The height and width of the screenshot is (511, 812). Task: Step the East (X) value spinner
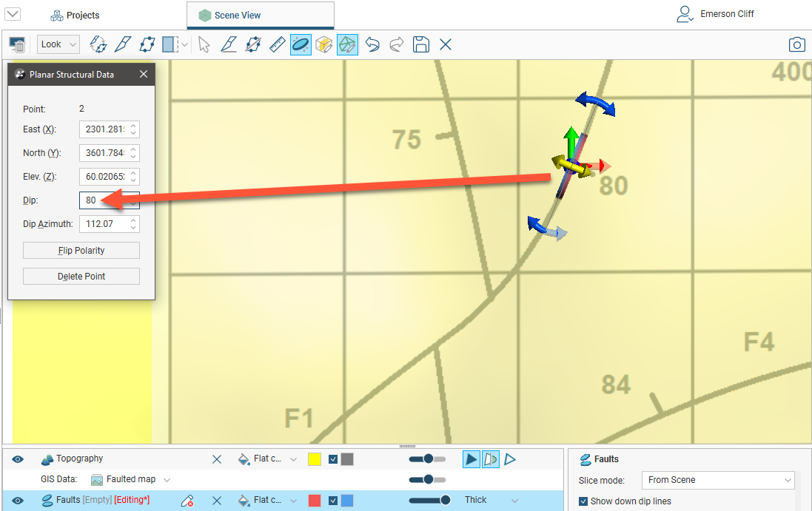coord(134,129)
